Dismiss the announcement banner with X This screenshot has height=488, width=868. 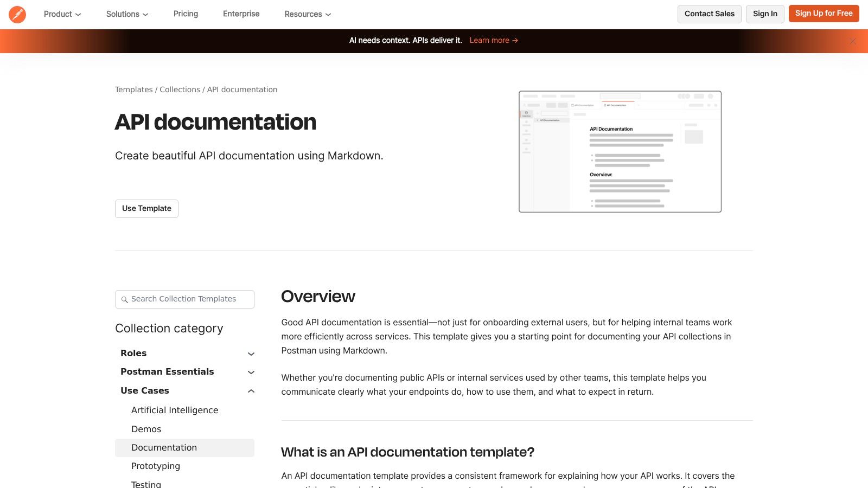(852, 41)
